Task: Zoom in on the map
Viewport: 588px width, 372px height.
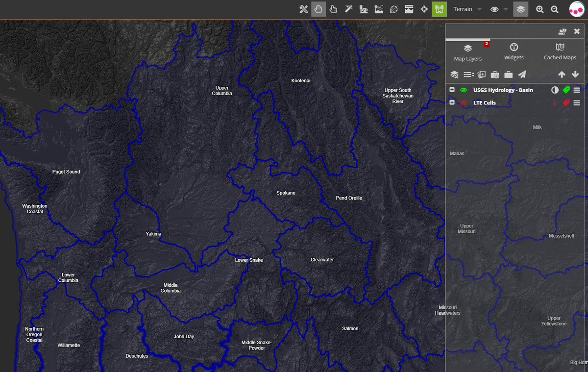Action: coord(539,9)
